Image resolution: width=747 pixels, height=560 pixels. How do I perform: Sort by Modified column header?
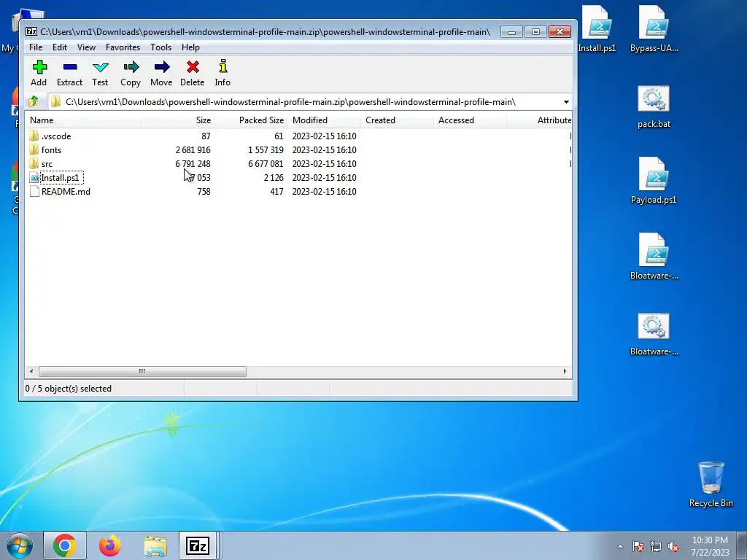[324, 120]
